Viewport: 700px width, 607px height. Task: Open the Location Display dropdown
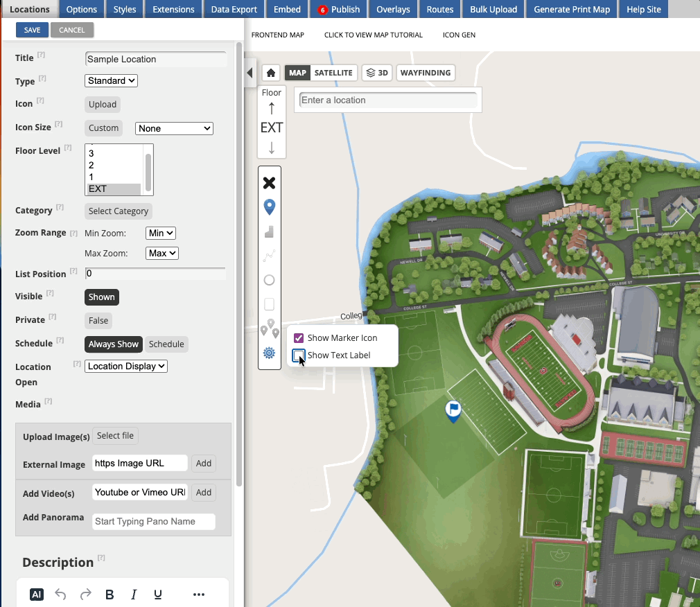[126, 367]
